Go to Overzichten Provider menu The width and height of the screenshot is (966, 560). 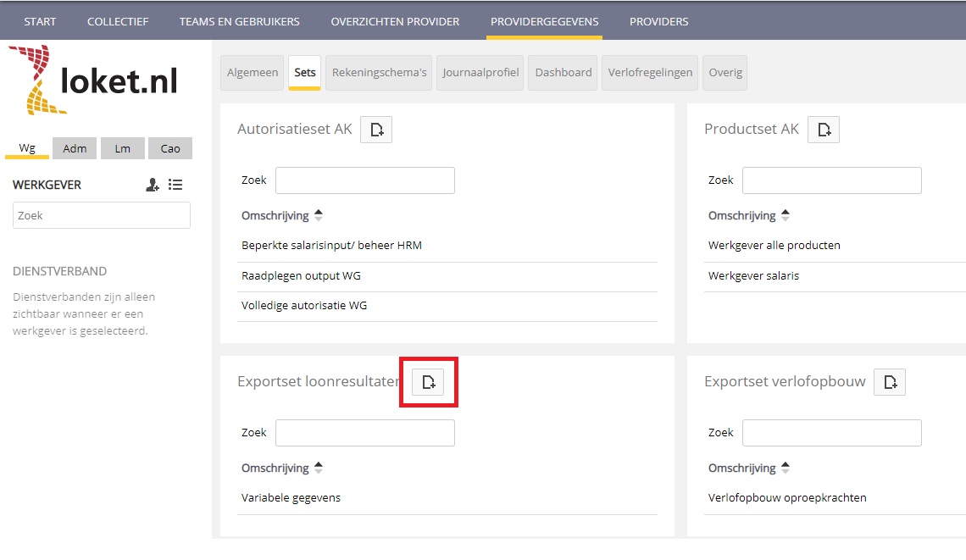click(x=395, y=21)
